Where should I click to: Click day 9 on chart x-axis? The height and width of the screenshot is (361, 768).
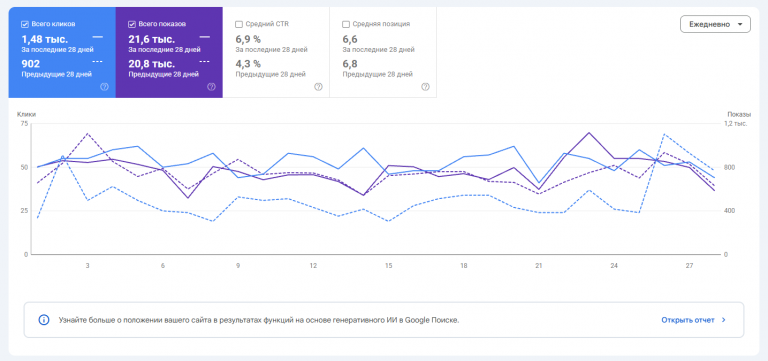click(238, 265)
